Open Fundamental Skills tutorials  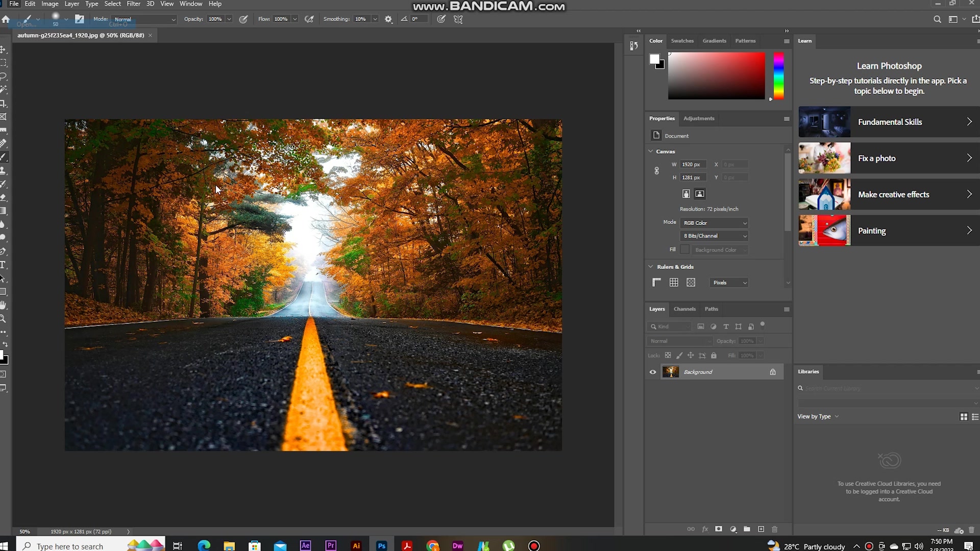(889, 122)
